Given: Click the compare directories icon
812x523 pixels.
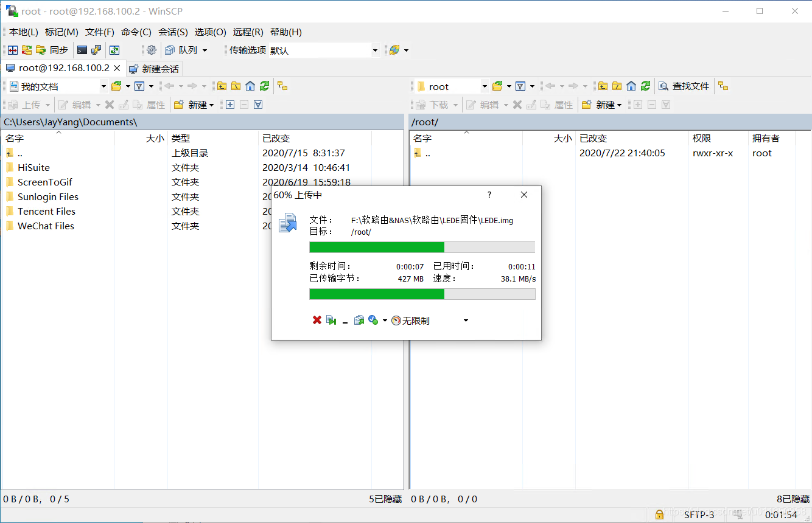Looking at the screenshot, I should pyautogui.click(x=13, y=50).
